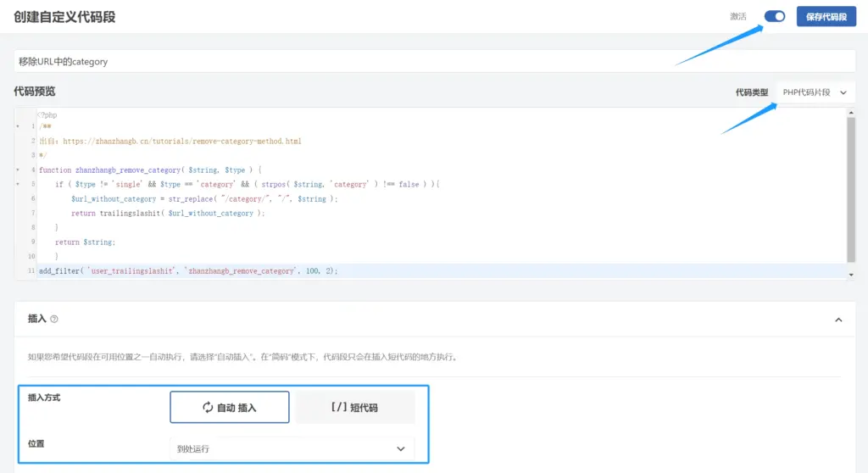Fold the function block at line 4

18,170
